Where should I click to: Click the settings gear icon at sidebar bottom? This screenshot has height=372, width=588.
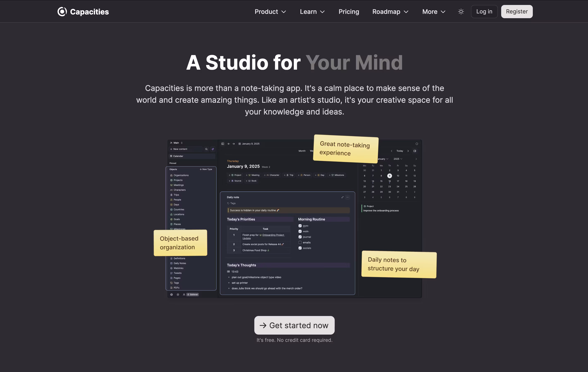[x=171, y=295]
